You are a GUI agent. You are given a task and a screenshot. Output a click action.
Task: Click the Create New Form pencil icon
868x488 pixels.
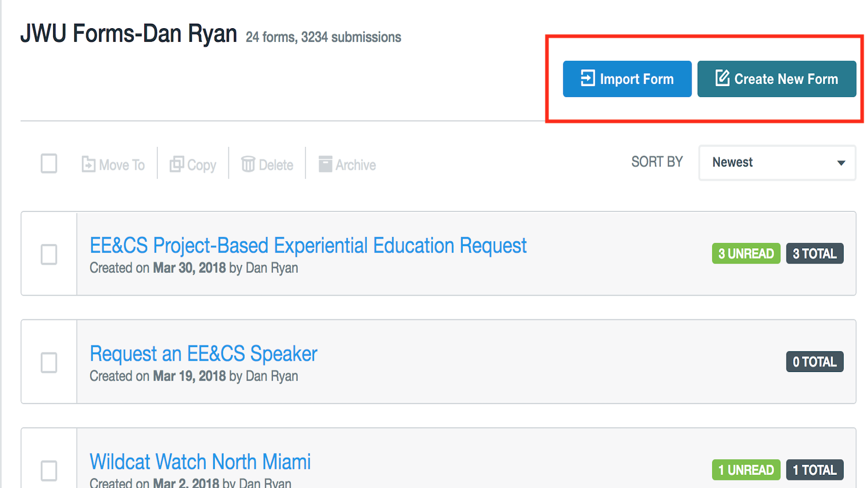click(722, 78)
